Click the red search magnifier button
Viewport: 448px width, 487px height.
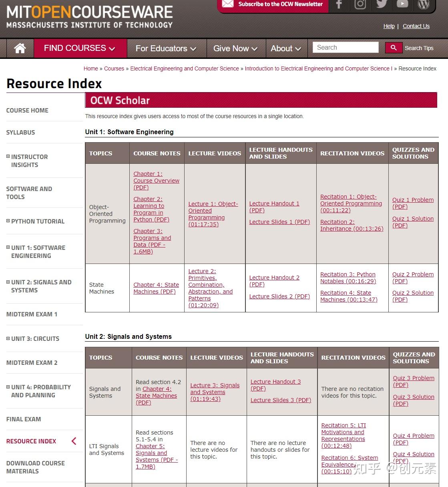394,48
